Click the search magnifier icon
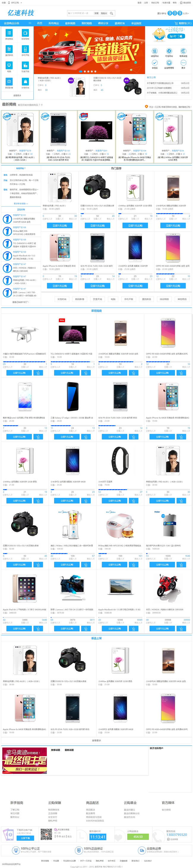The width and height of the screenshot is (193, 868). point(111,13)
